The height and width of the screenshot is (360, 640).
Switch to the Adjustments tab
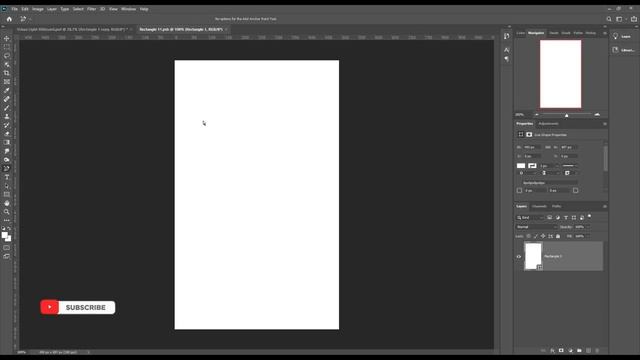click(548, 124)
